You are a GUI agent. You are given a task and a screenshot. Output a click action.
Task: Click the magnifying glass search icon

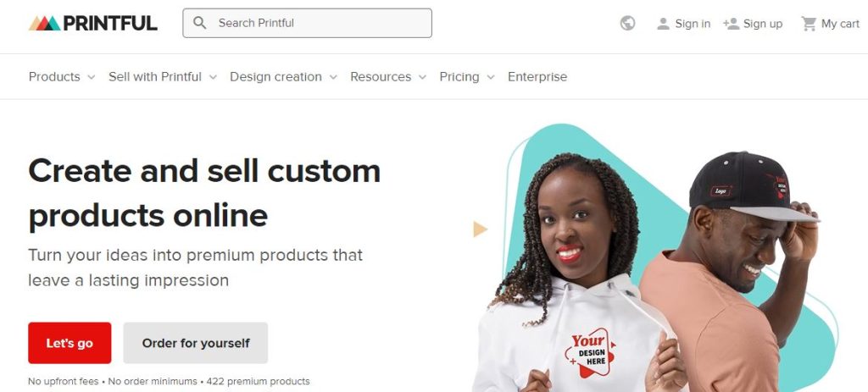pos(199,23)
